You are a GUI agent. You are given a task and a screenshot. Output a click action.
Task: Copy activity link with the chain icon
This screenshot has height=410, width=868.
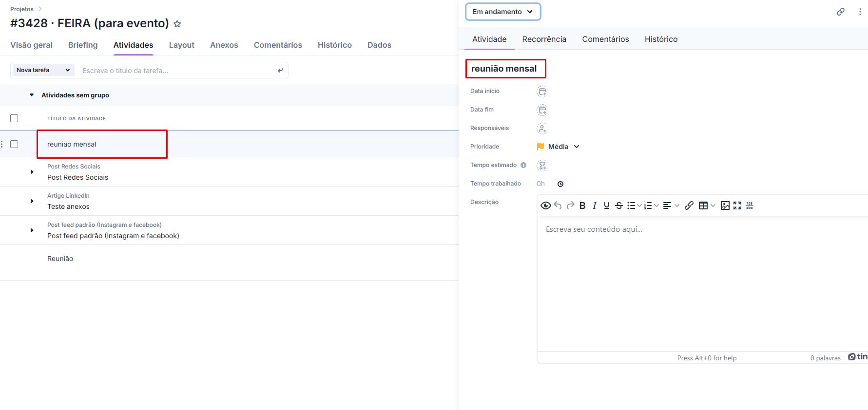point(841,12)
